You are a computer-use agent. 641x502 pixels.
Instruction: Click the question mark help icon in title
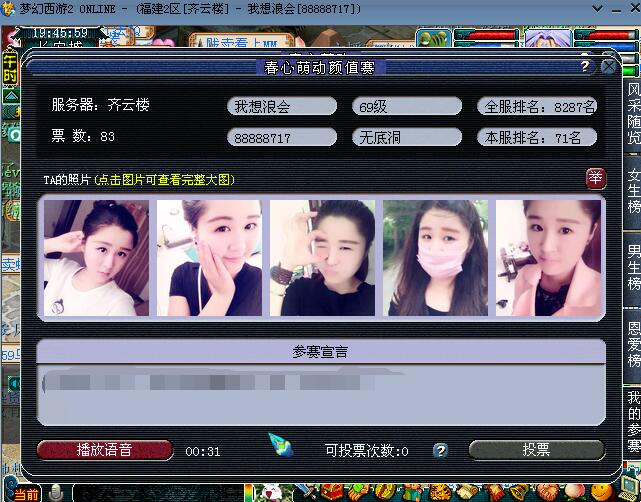(585, 66)
